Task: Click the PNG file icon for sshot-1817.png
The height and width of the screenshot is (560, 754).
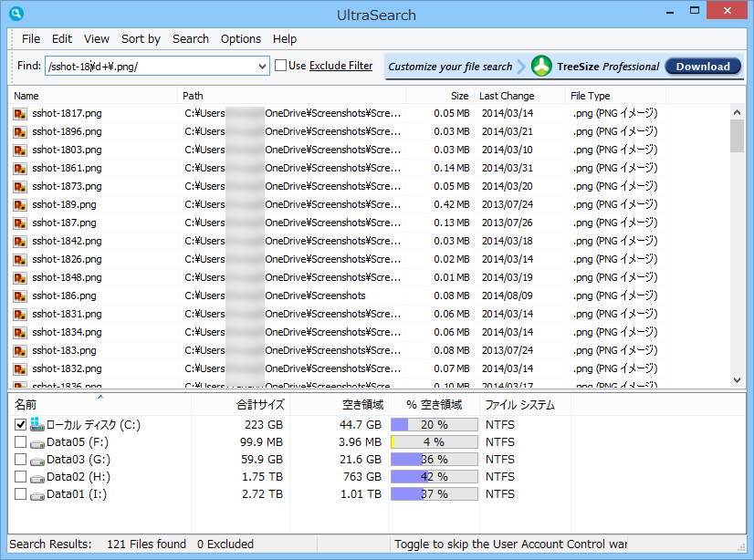Action: pyautogui.click(x=20, y=113)
